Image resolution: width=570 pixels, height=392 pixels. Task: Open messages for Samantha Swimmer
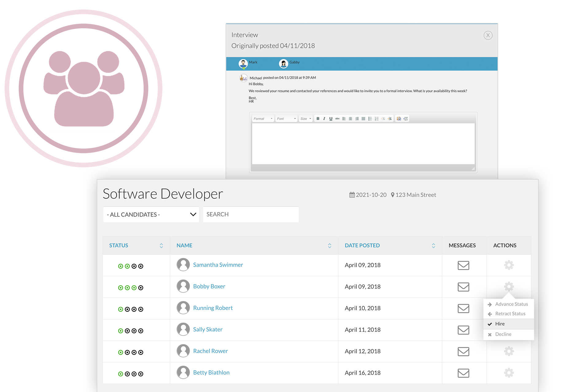[463, 265]
